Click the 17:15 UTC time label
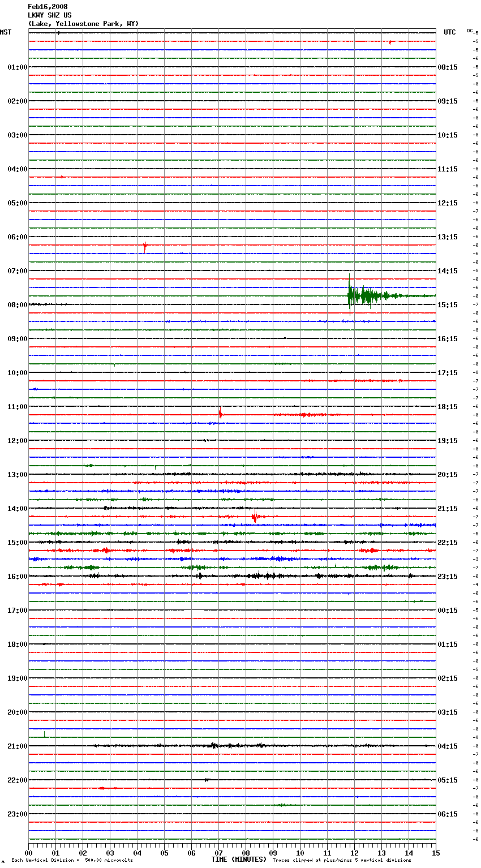 [x=448, y=373]
